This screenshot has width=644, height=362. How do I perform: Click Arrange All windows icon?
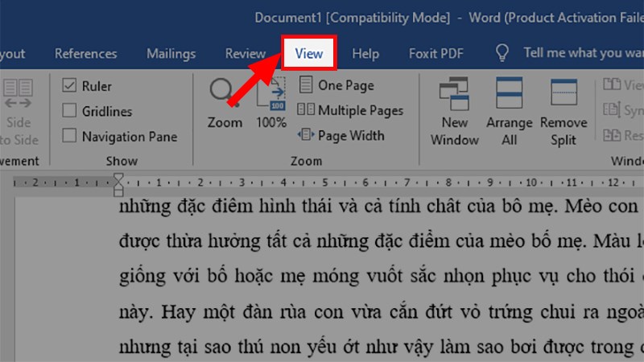[x=509, y=95]
